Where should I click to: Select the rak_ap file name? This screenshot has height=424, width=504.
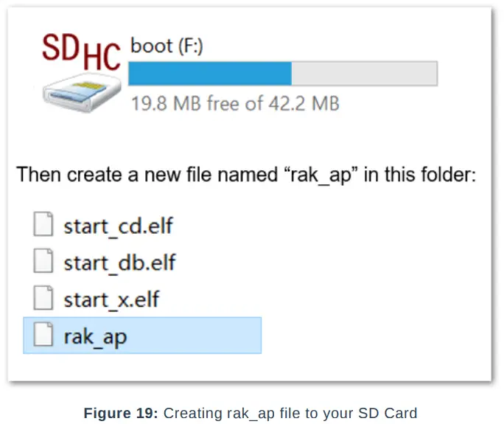[x=95, y=336]
